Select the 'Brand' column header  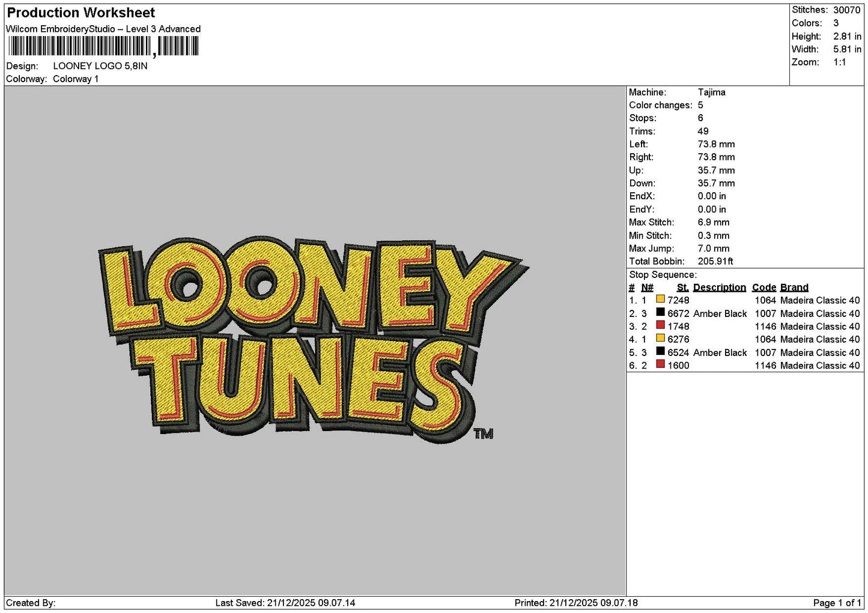click(x=795, y=288)
